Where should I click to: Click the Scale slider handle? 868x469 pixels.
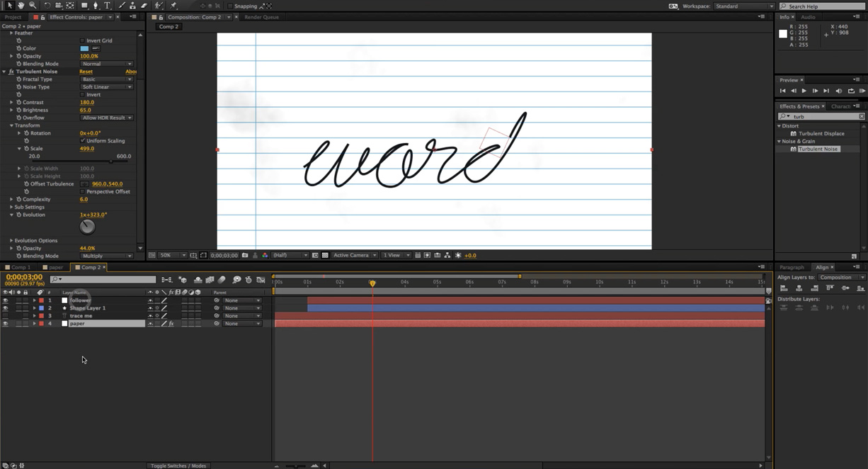point(111,162)
